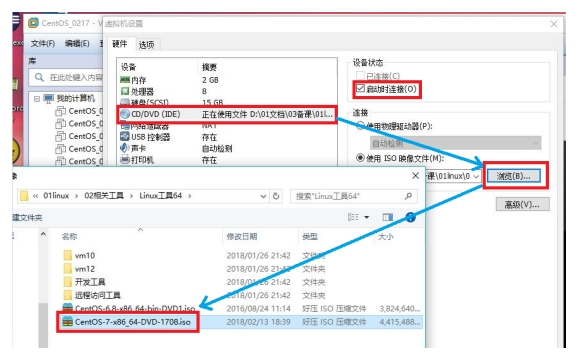Viewport: 579px width, 360px height.
Task: Switch to the 选项 tab
Action: point(146,45)
